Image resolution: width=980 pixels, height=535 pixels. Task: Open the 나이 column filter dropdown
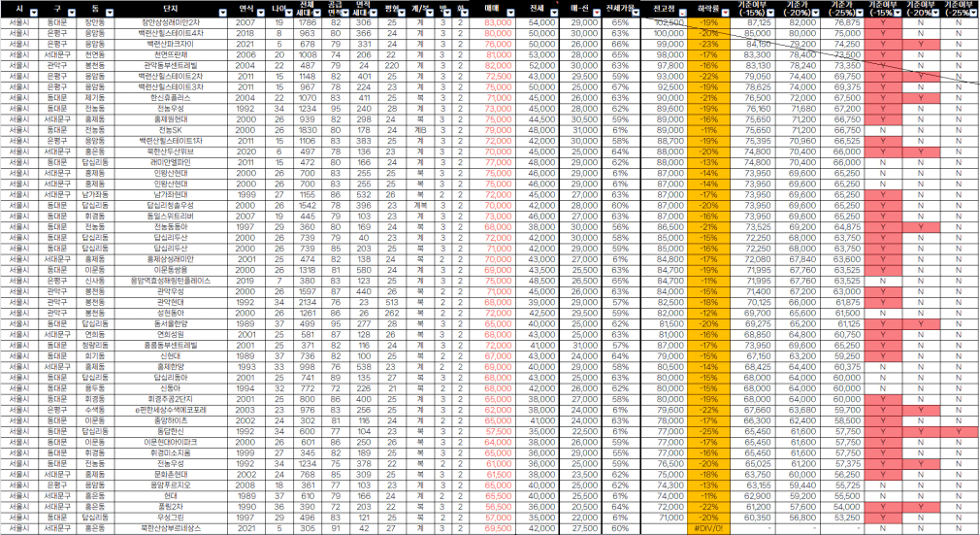289,13
